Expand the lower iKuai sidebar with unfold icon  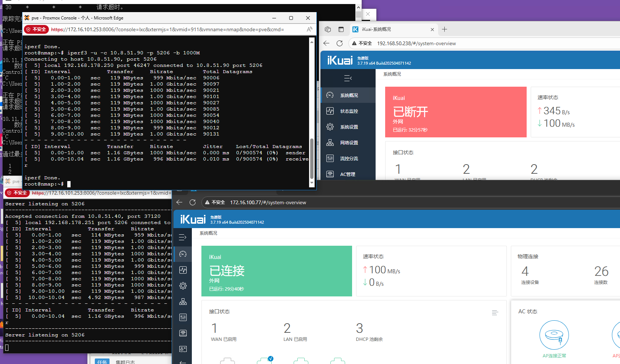pos(183,237)
